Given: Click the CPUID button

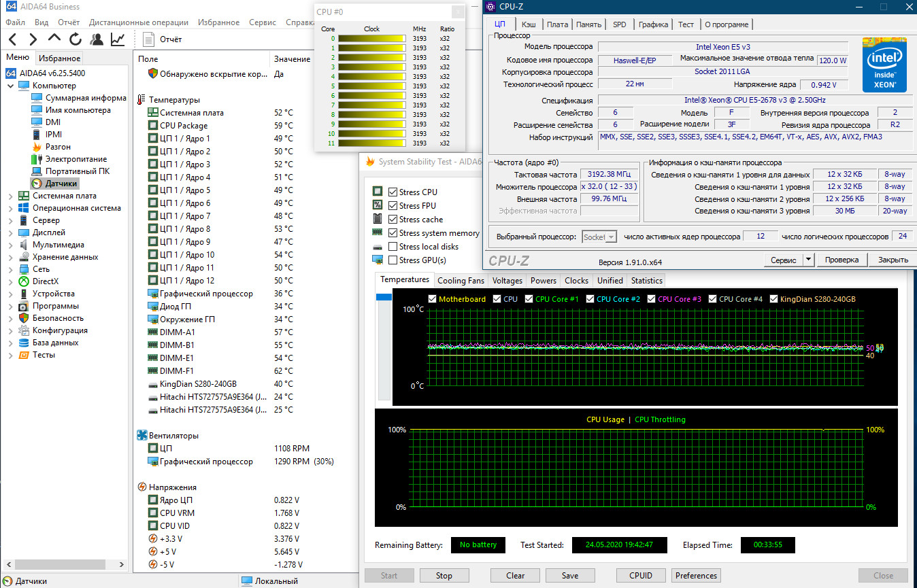Looking at the screenshot, I should tap(641, 576).
